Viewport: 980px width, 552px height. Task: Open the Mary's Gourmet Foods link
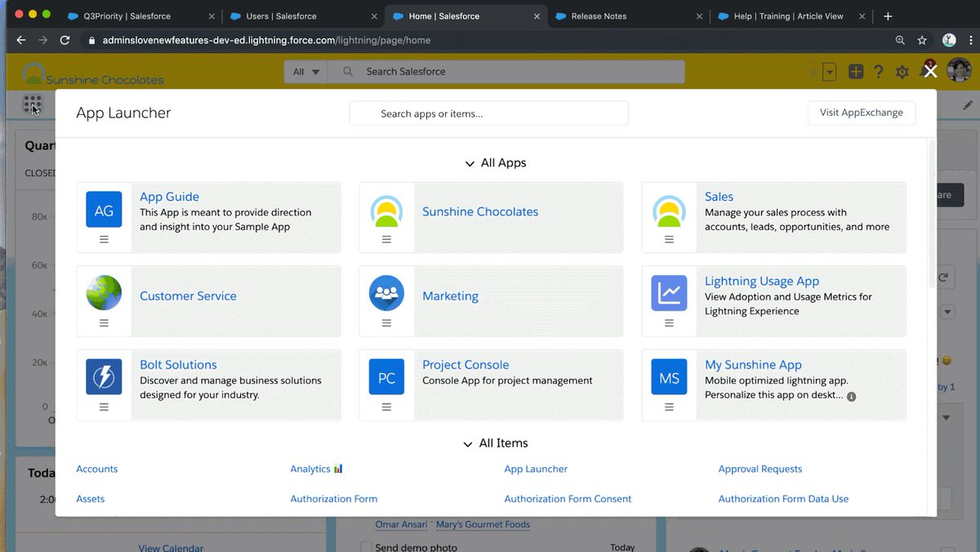[483, 524]
